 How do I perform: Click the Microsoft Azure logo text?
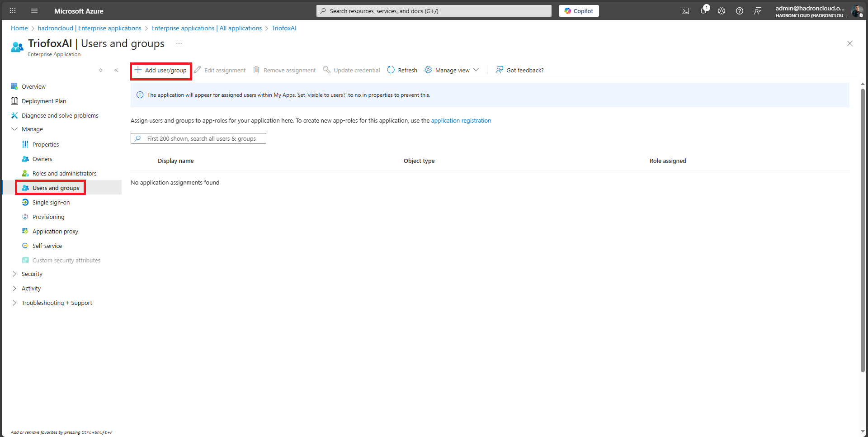point(79,11)
